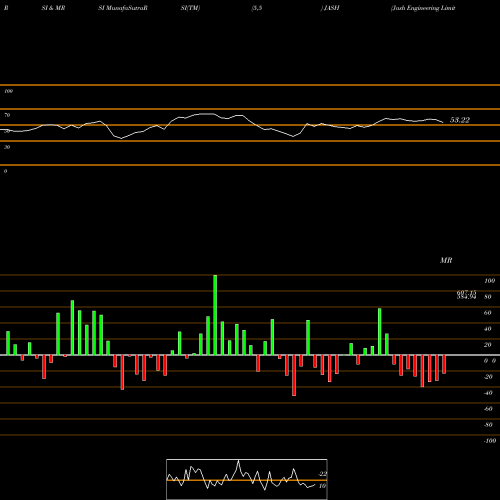The width and height of the screenshot is (500, 500).
Task: Click the MR axis label -40
Action: click(x=488, y=393)
